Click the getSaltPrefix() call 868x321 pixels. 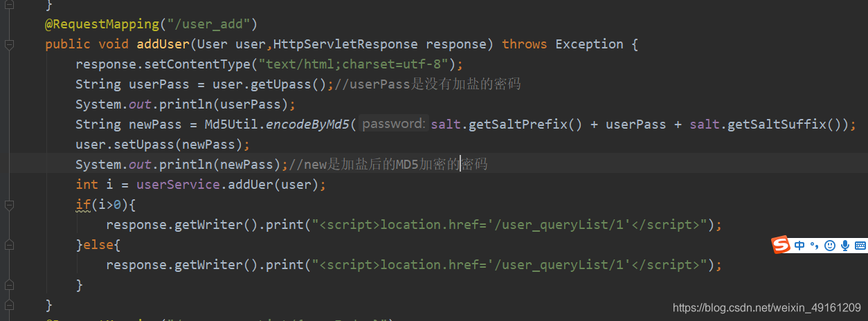click(x=525, y=125)
